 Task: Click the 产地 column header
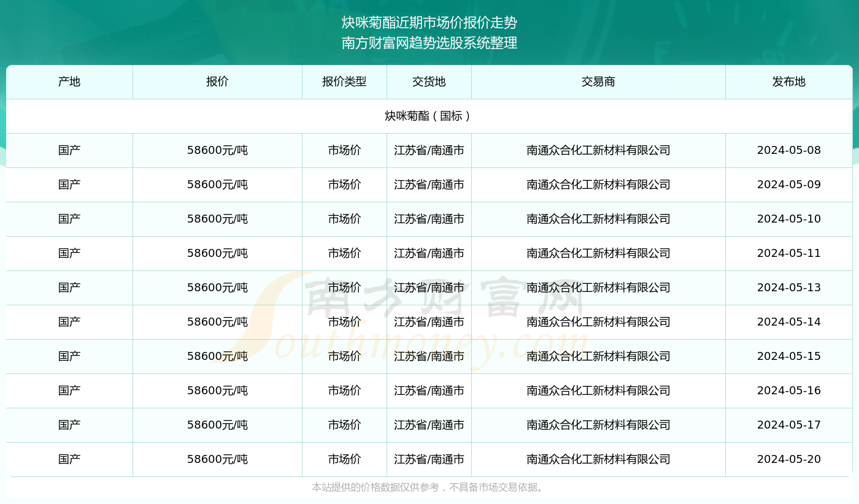tap(69, 82)
